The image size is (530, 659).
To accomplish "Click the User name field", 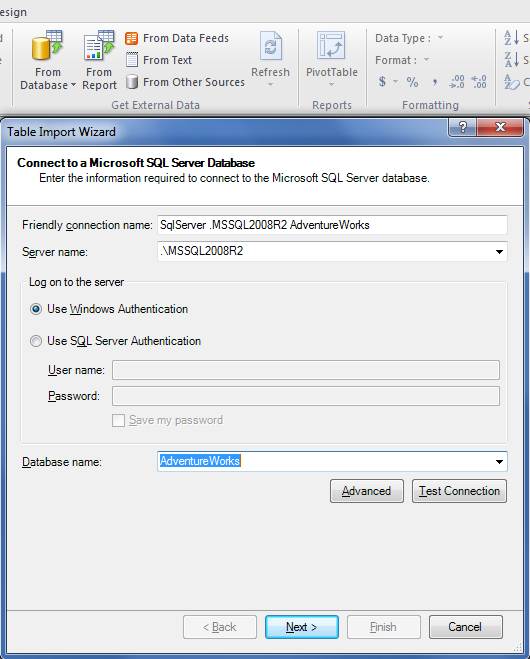I will [306, 370].
